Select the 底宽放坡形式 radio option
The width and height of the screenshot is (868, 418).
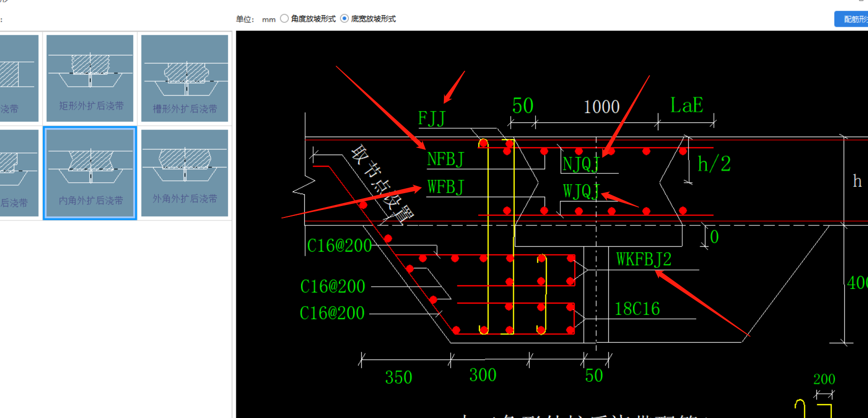coord(344,19)
